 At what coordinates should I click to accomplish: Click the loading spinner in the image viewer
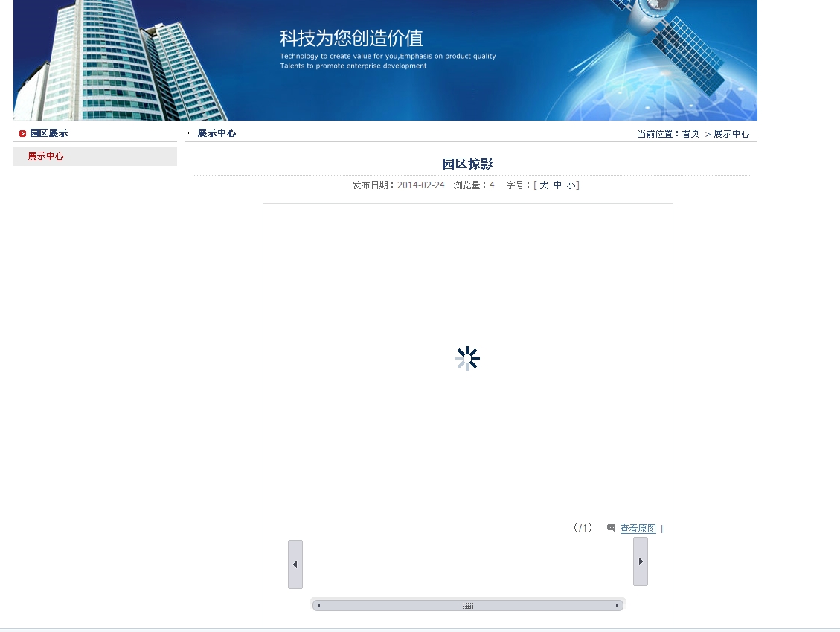467,359
